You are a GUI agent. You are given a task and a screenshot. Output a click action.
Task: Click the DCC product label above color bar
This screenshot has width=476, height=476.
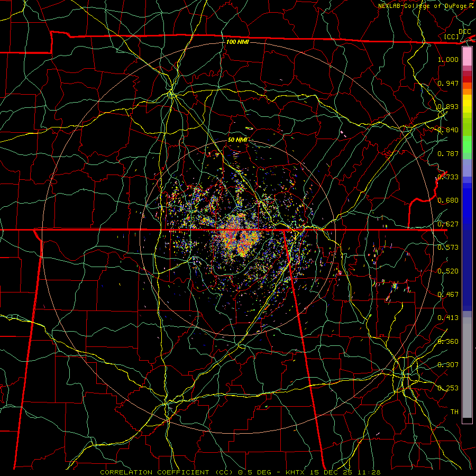(464, 32)
